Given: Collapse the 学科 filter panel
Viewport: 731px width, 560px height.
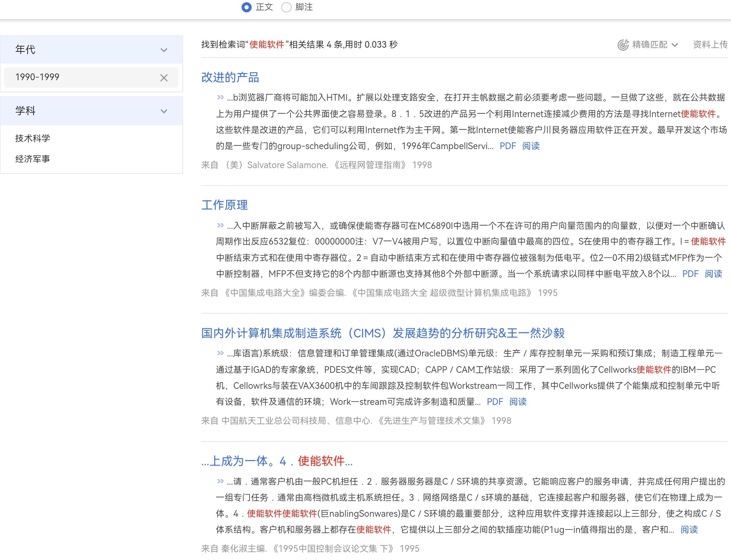Looking at the screenshot, I should [x=163, y=111].
